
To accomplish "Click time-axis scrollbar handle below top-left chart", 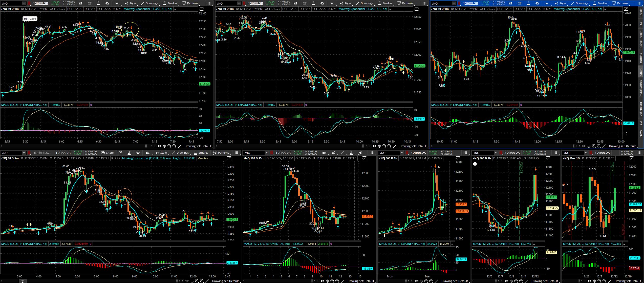I will 146,146.
